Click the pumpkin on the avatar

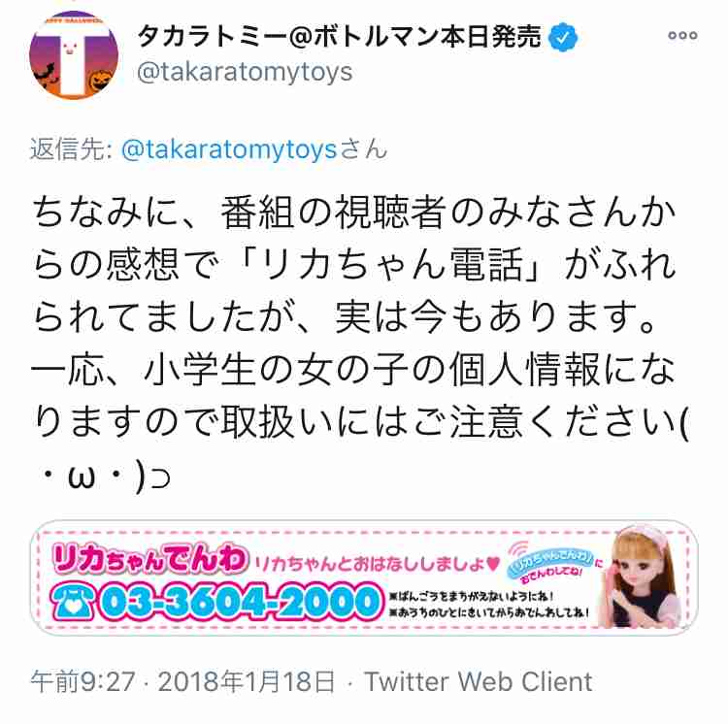102,82
